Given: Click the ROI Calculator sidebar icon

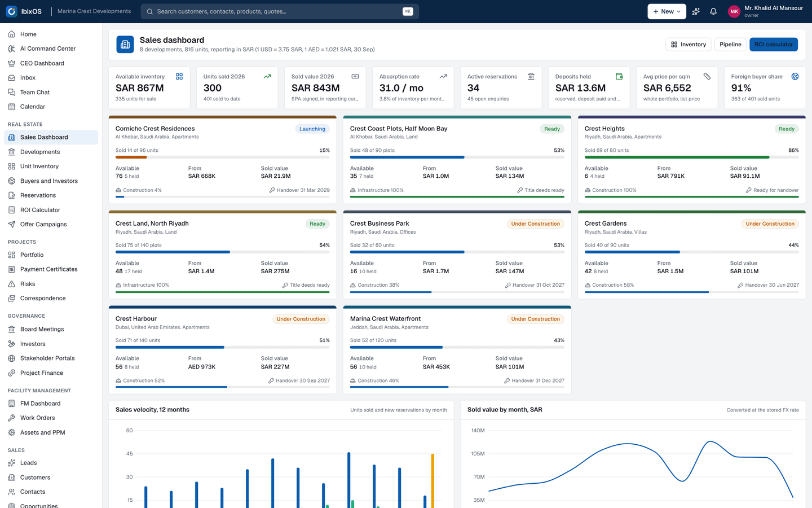Looking at the screenshot, I should coord(11,210).
